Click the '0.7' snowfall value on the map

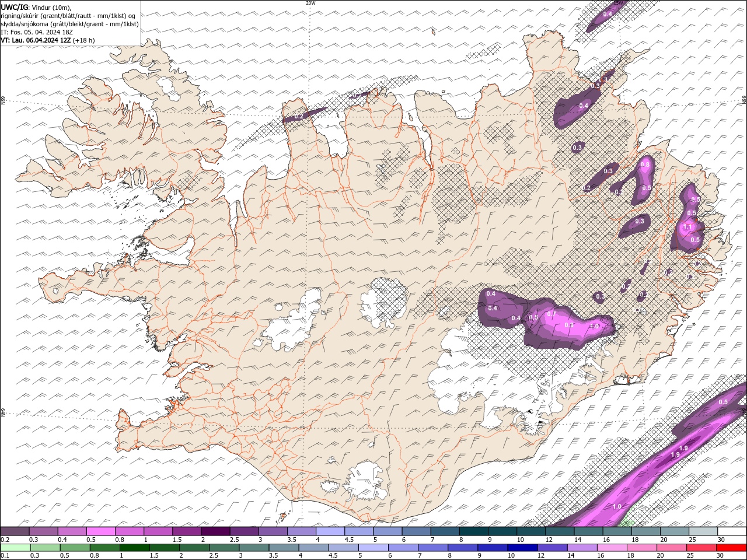tap(551, 314)
